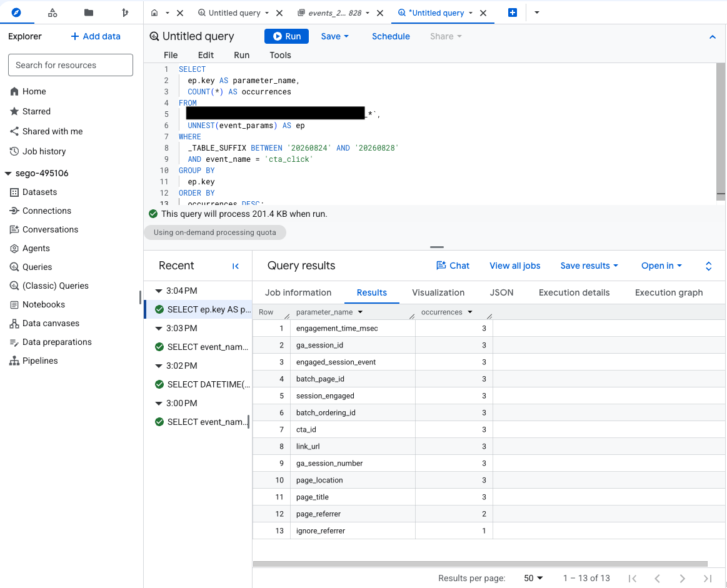Viewport: 727px width, 588px height.
Task: Switch to the events_2... 828 tab
Action: coord(329,13)
